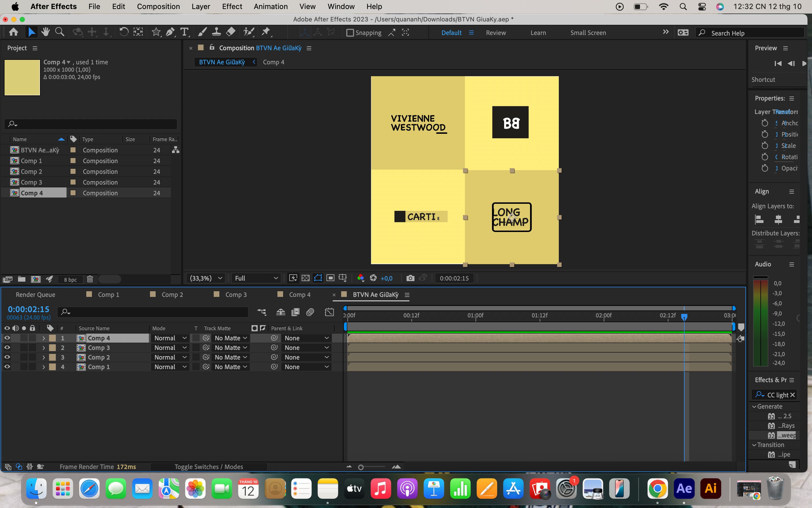Select the Pen tool
The width and height of the screenshot is (812, 508).
pyautogui.click(x=170, y=32)
